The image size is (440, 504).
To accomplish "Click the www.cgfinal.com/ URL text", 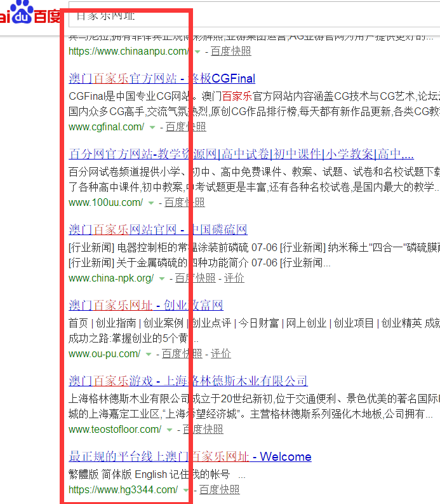I will (107, 127).
